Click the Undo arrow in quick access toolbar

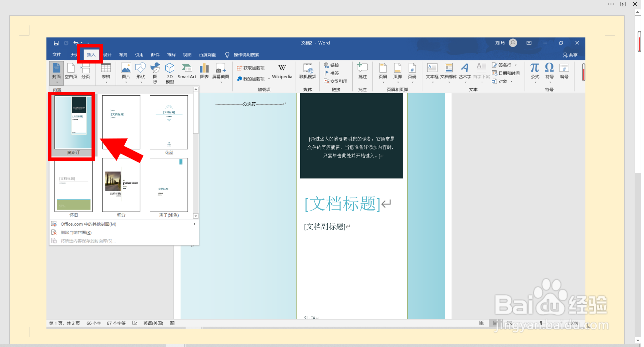[x=76, y=43]
